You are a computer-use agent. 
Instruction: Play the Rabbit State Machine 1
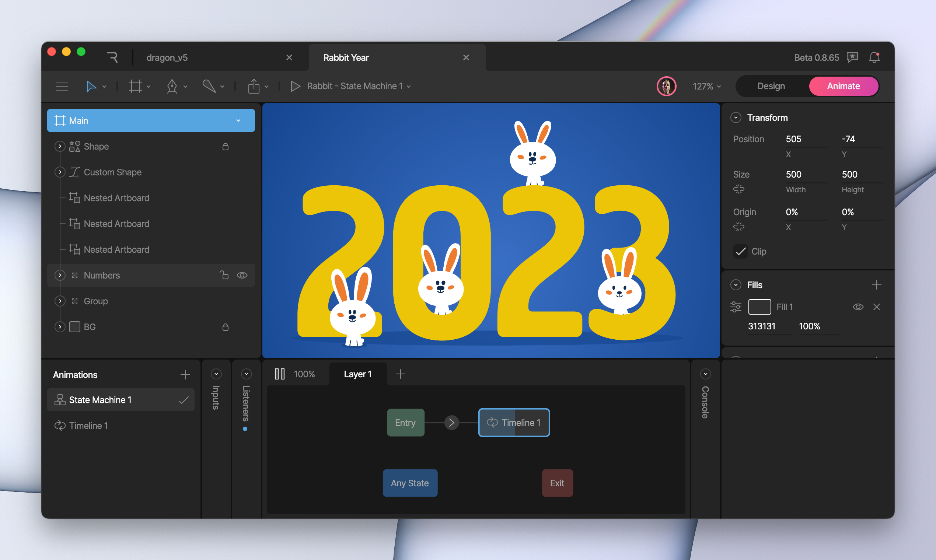click(296, 87)
